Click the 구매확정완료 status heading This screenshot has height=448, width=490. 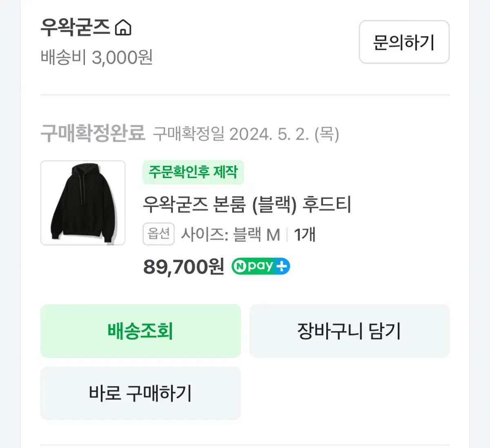point(92,132)
